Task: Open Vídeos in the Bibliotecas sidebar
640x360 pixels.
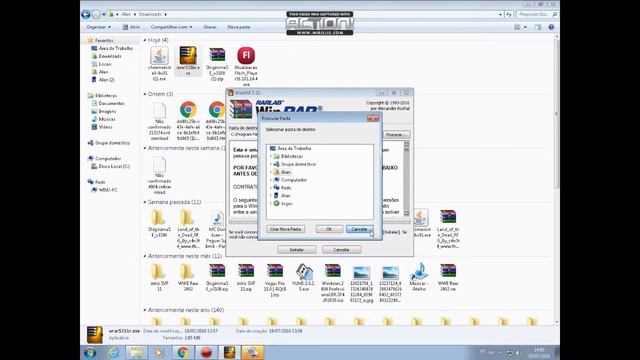Action: pyautogui.click(x=102, y=127)
